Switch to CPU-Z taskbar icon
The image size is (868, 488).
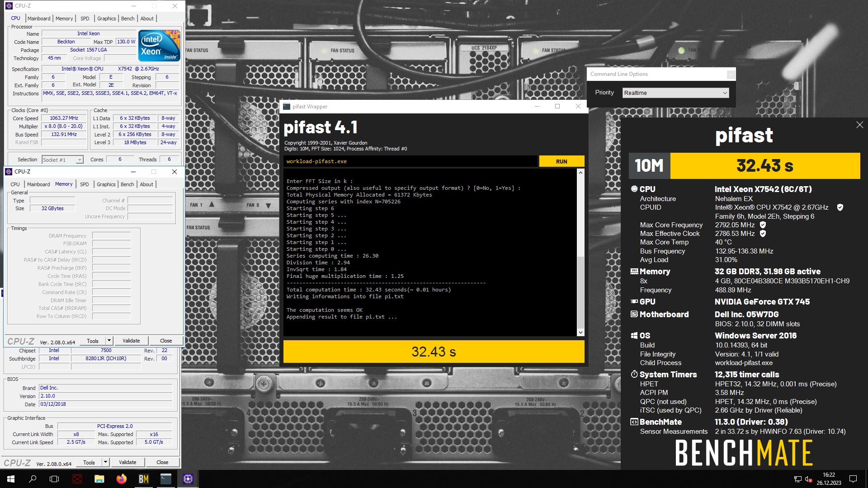pos(188,479)
